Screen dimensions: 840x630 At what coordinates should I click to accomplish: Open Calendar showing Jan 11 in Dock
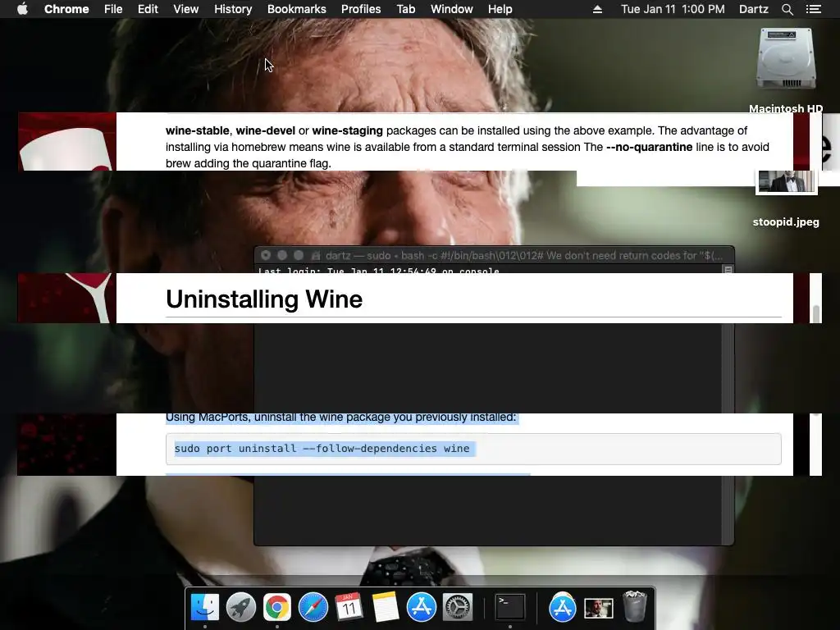pos(349,607)
